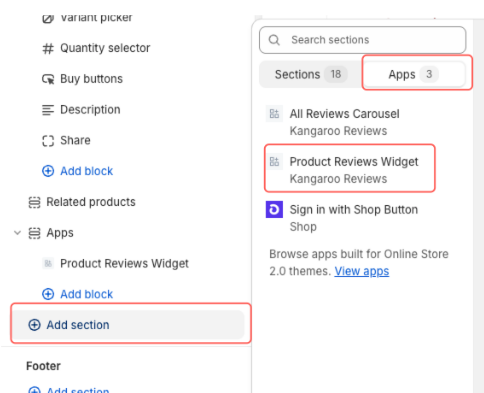Click the Product Reviews Widget icon in the apps list
This screenshot has width=484, height=393.
274,162
